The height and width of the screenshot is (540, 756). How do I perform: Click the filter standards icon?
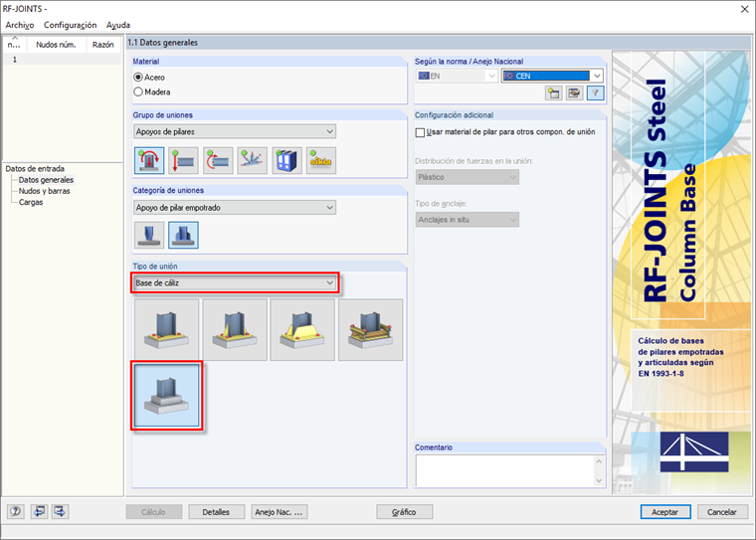pos(596,93)
